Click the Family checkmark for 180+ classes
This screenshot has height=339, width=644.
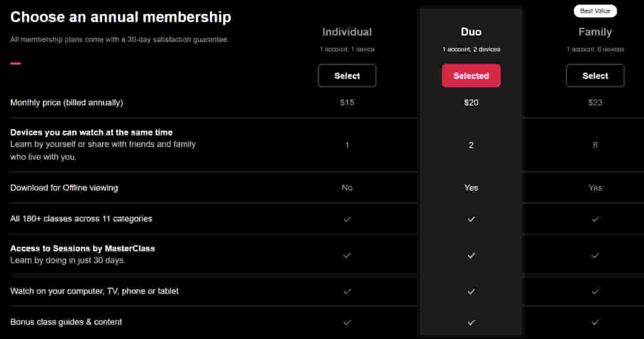[595, 219]
